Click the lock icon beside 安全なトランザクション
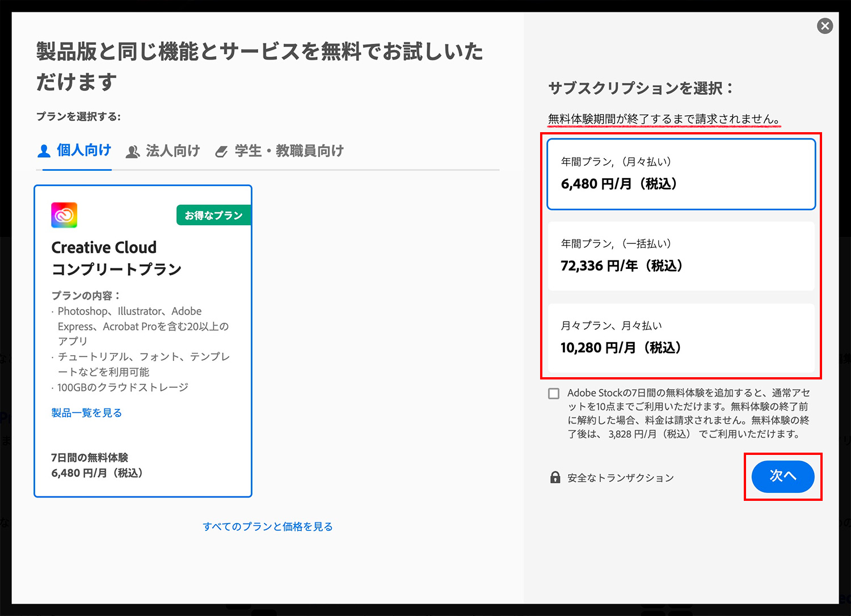Viewport: 851px width, 616px height. (x=555, y=477)
